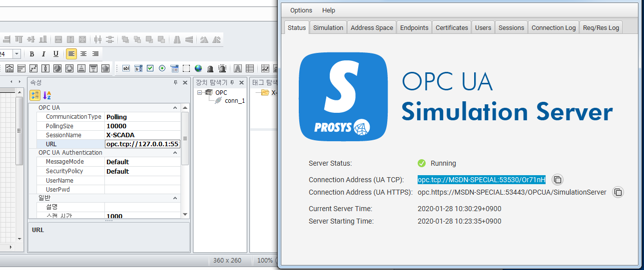
Task: Switch to the Certificates tab
Action: (x=452, y=27)
